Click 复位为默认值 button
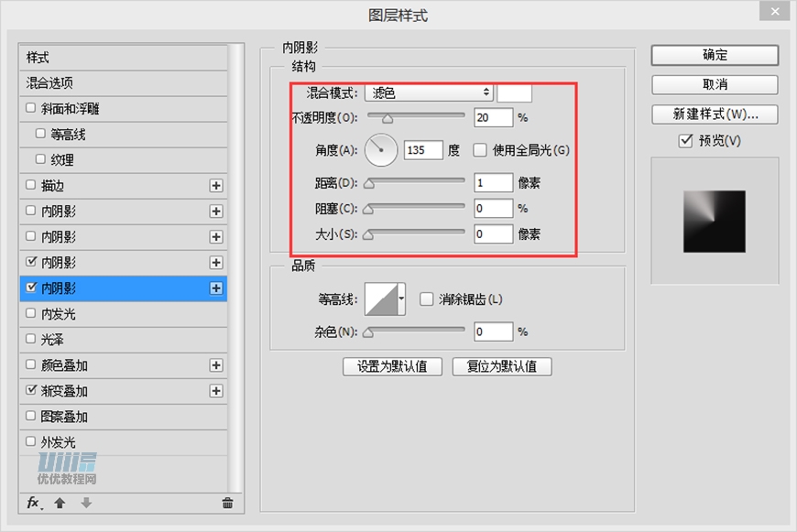Viewport: 797px width, 532px height. click(502, 366)
